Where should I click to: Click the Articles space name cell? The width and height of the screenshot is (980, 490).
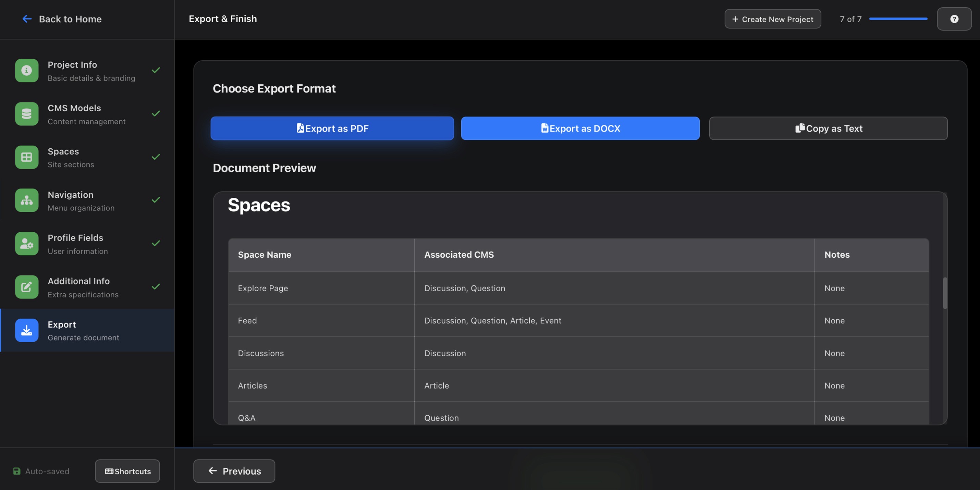pos(321,385)
